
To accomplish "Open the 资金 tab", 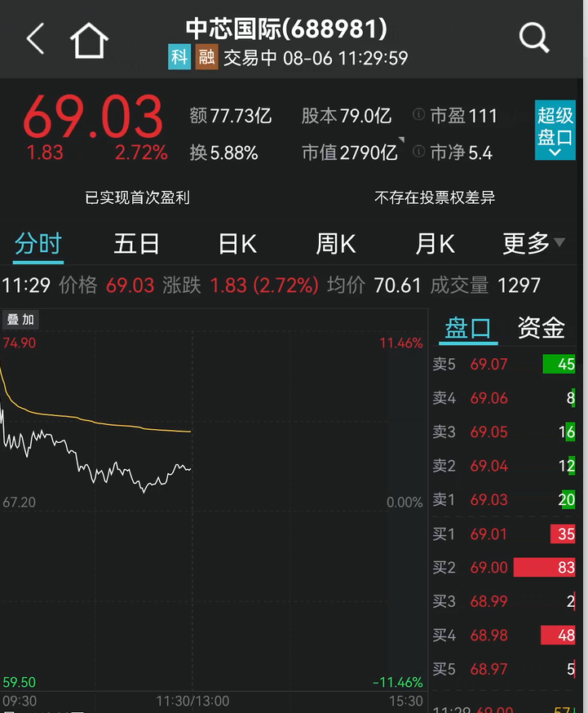I will (541, 328).
